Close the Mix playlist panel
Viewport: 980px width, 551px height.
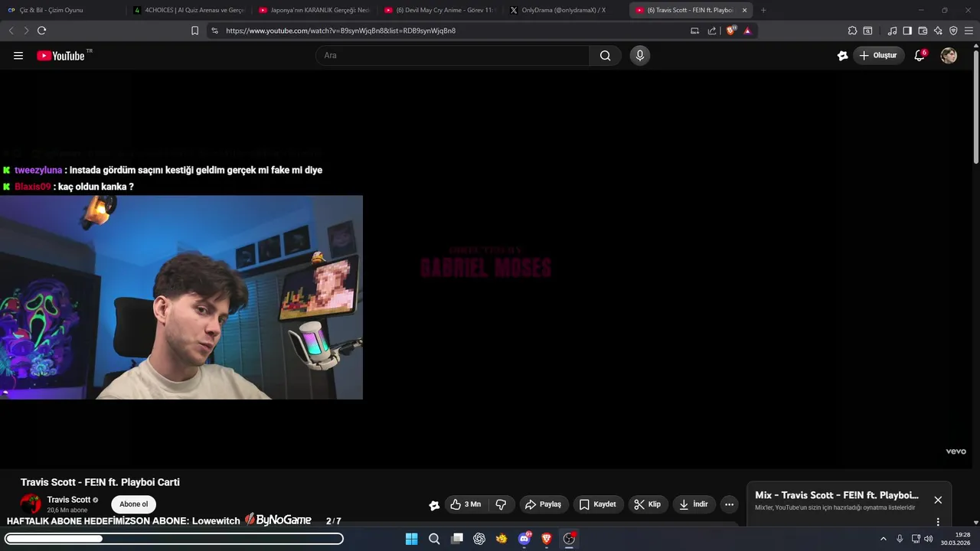pyautogui.click(x=938, y=500)
